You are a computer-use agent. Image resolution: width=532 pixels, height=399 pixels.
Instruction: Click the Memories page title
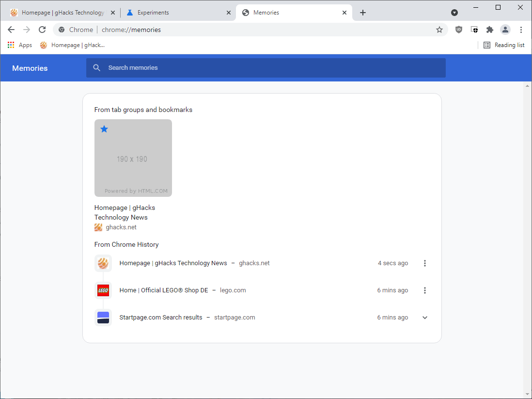pyautogui.click(x=30, y=68)
